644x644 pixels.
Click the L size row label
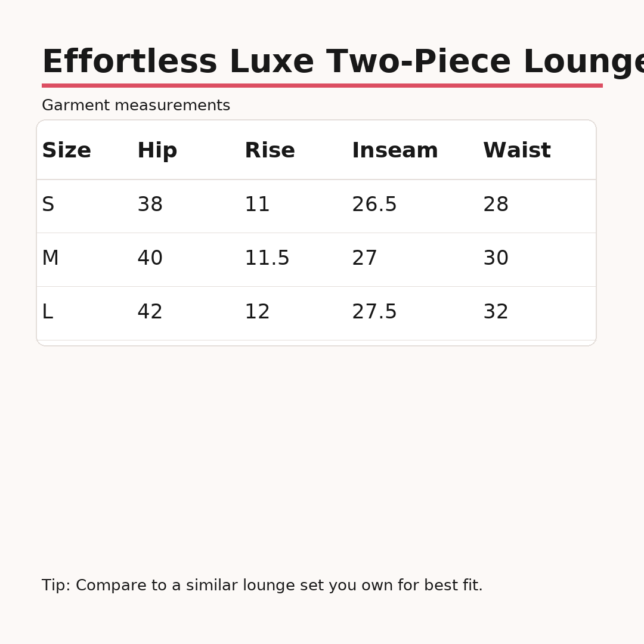click(x=47, y=312)
